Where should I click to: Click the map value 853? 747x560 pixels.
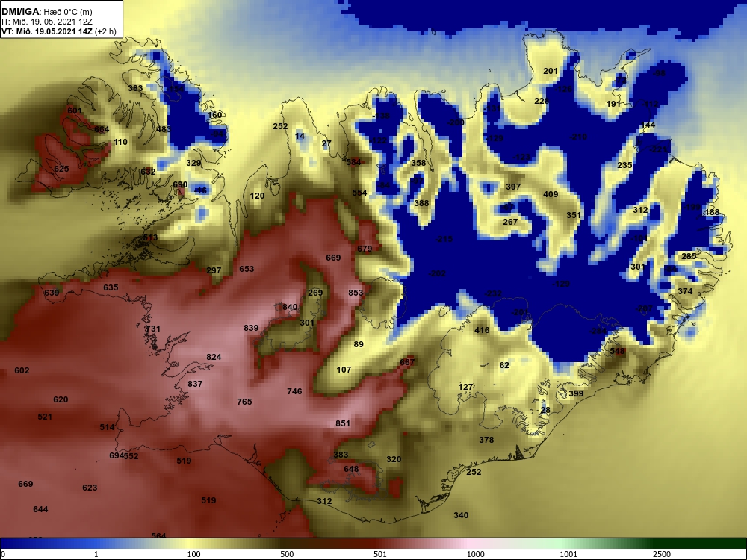(356, 293)
